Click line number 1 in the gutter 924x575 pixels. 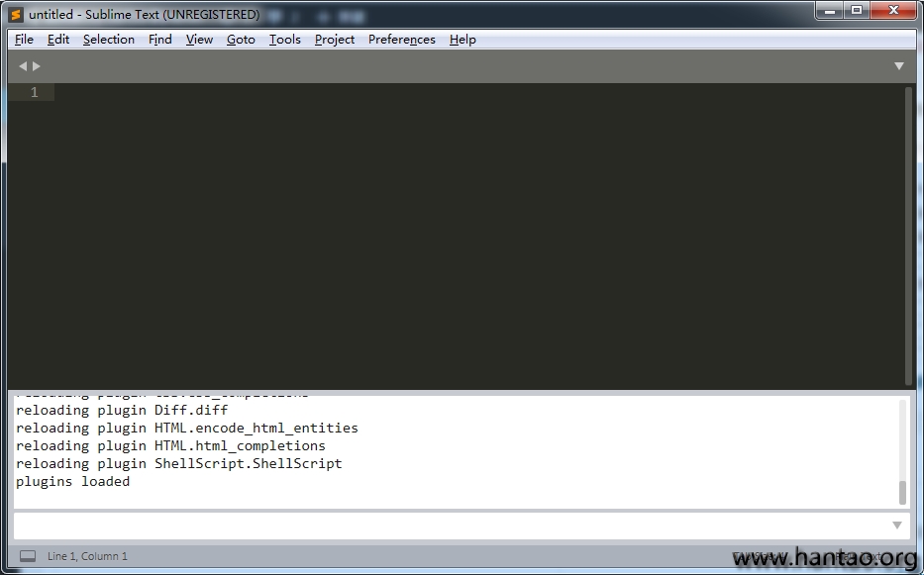[35, 92]
